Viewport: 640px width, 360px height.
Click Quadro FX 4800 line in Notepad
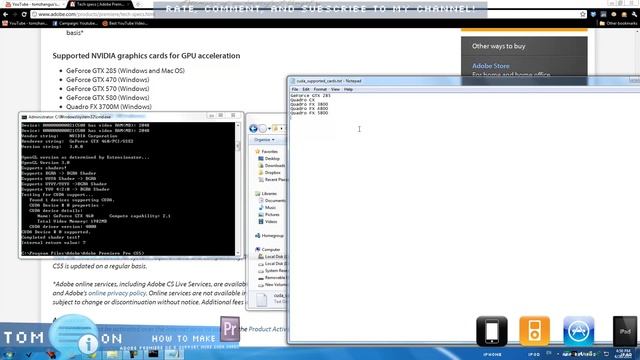click(309, 109)
